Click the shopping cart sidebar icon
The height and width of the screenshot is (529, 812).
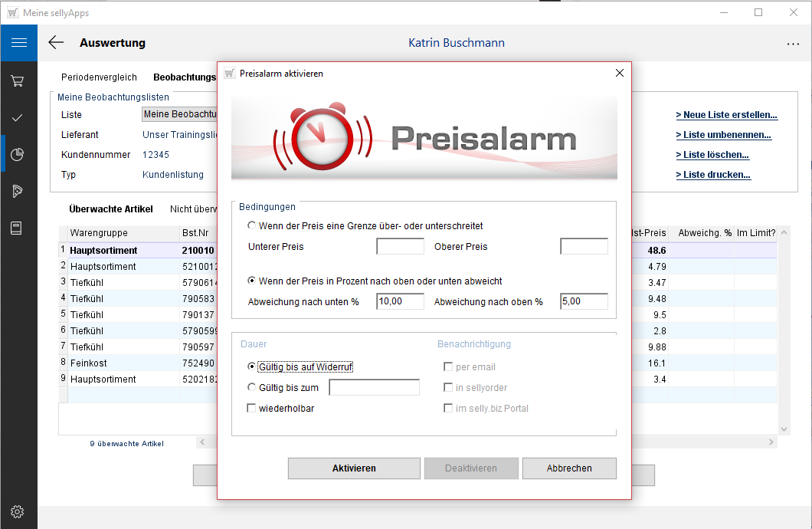pyautogui.click(x=18, y=80)
